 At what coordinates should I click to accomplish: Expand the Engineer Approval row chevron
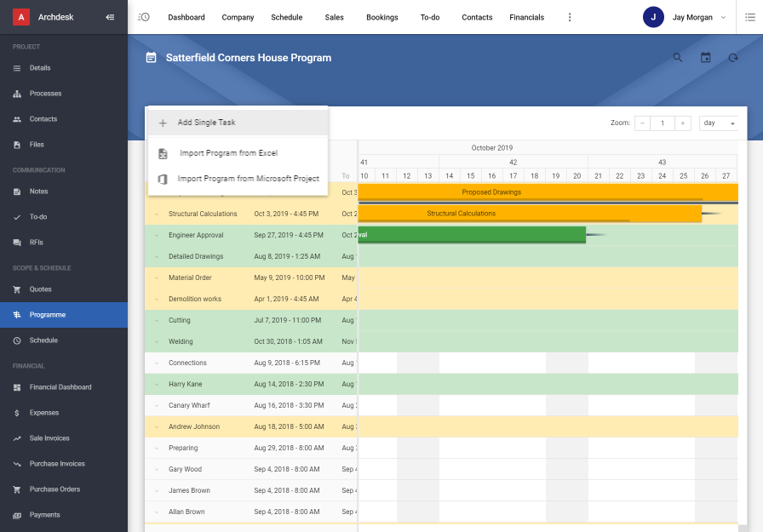tap(157, 236)
